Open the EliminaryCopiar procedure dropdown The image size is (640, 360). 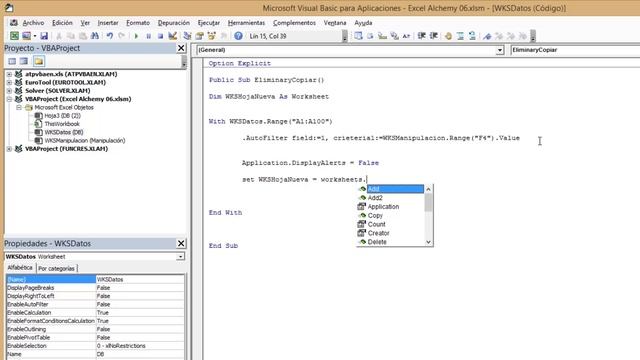[x=575, y=50]
